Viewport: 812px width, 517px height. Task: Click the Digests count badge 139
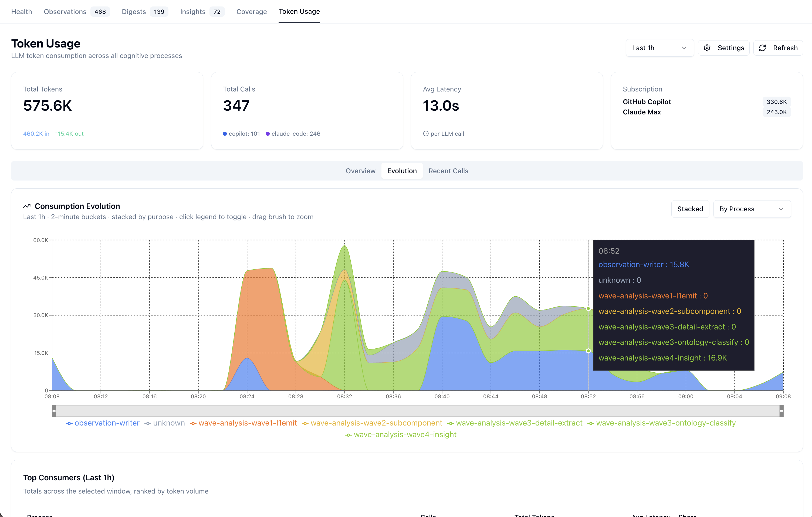pyautogui.click(x=159, y=11)
